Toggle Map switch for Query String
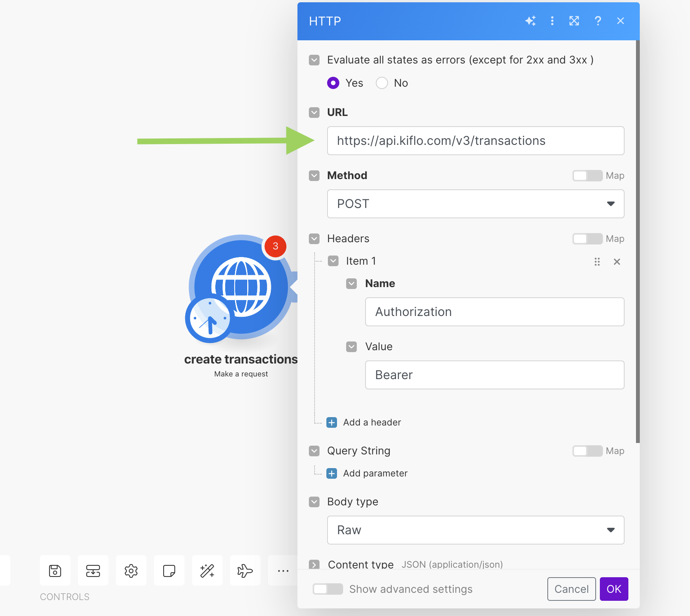This screenshot has width=690, height=616. [587, 451]
